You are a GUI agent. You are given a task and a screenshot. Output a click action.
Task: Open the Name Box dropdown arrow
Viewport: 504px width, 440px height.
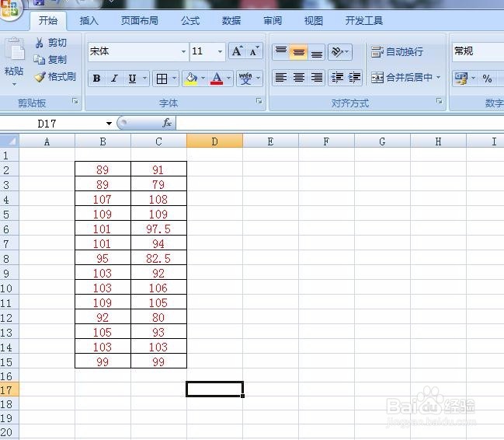109,124
